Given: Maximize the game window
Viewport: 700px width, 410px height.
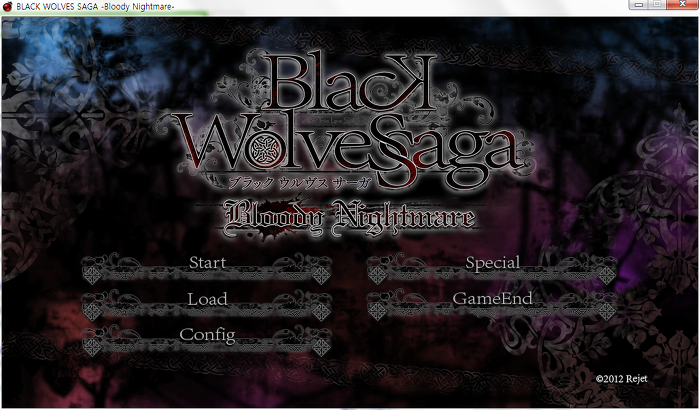Looking at the screenshot, I should click(x=657, y=5).
